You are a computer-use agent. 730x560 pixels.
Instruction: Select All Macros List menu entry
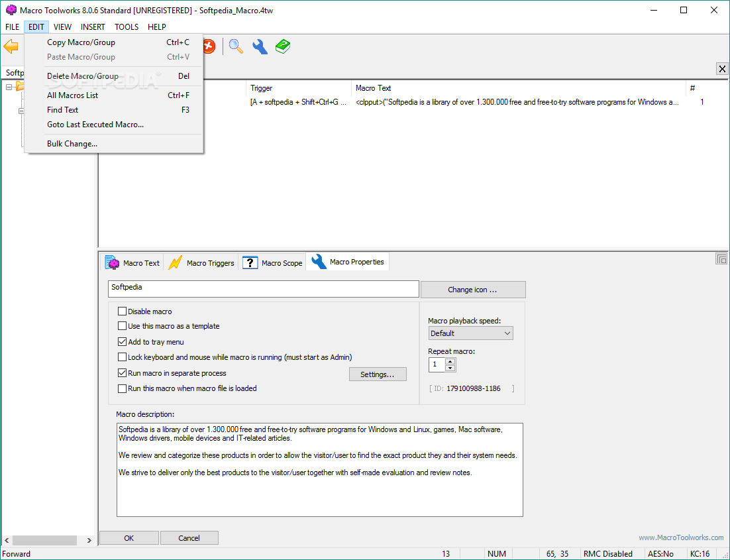click(114, 95)
